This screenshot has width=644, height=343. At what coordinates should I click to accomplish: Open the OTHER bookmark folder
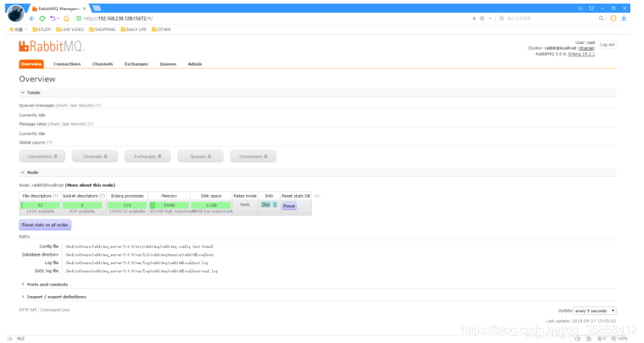click(x=161, y=30)
